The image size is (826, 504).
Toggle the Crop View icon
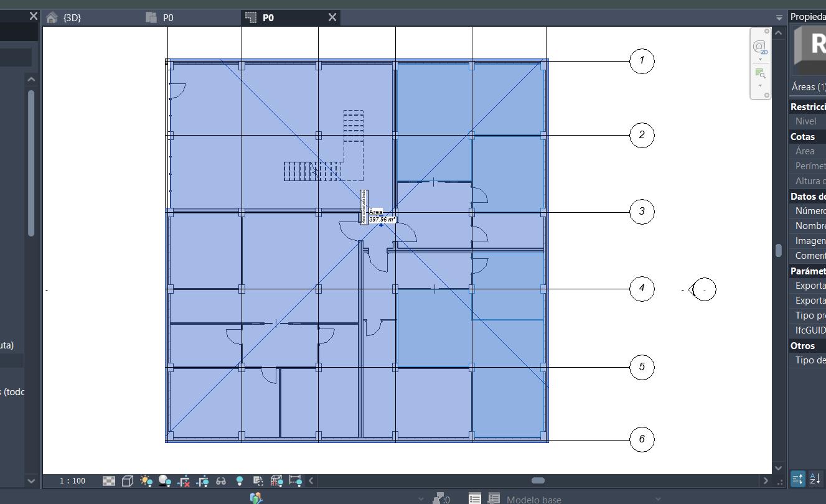click(x=184, y=480)
